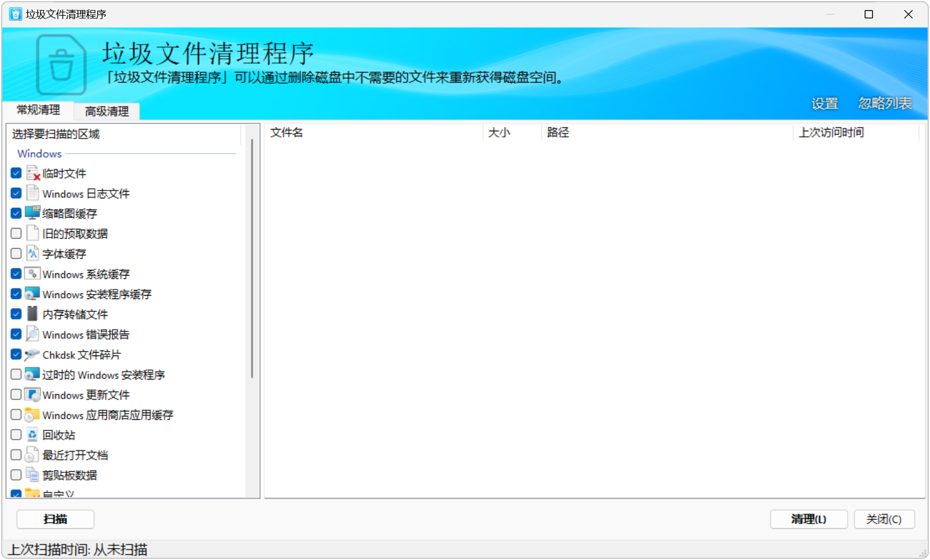Check the 最近打开文档 checkbox
The image size is (930, 560).
16,455
